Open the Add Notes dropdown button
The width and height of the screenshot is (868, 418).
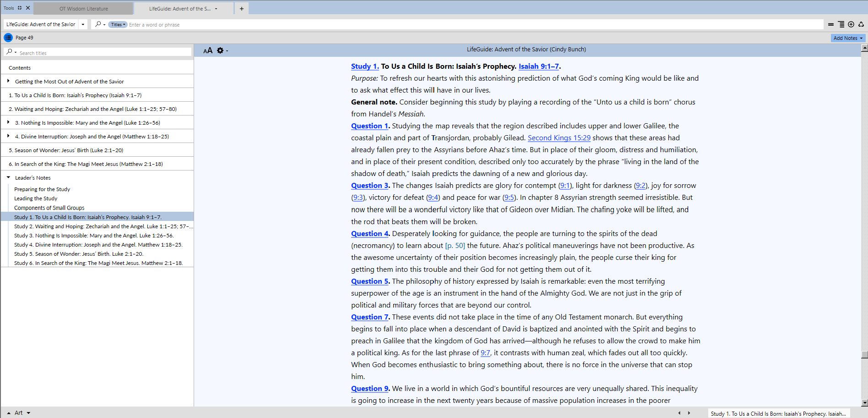(x=848, y=38)
